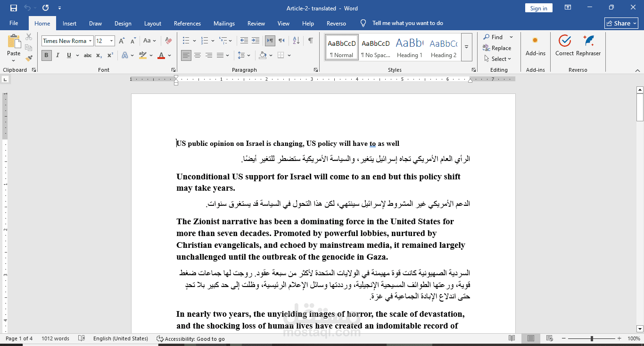Switch to the Insert tab
Screen dimensions: 644x346
pyautogui.click(x=69, y=24)
